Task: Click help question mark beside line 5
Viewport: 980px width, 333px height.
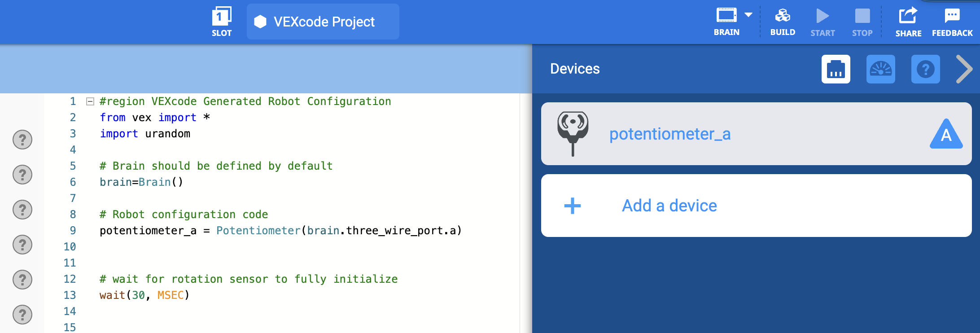Action: pyautogui.click(x=22, y=175)
